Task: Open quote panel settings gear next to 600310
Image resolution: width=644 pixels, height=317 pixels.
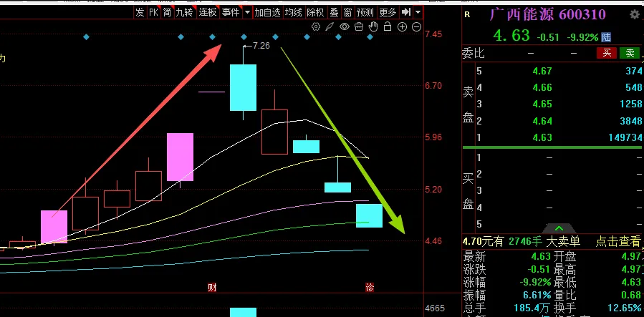Action: (635, 15)
